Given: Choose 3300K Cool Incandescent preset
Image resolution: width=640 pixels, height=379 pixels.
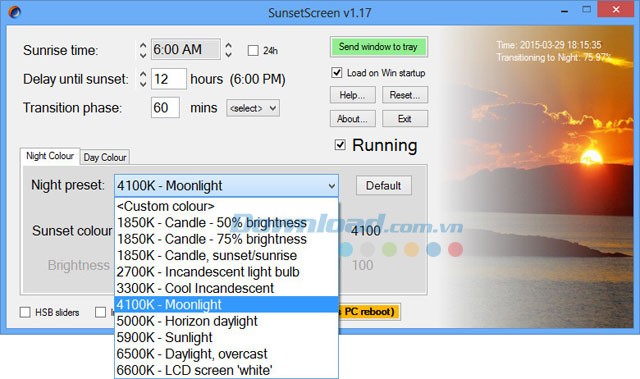Looking at the screenshot, I should pyautogui.click(x=227, y=288).
